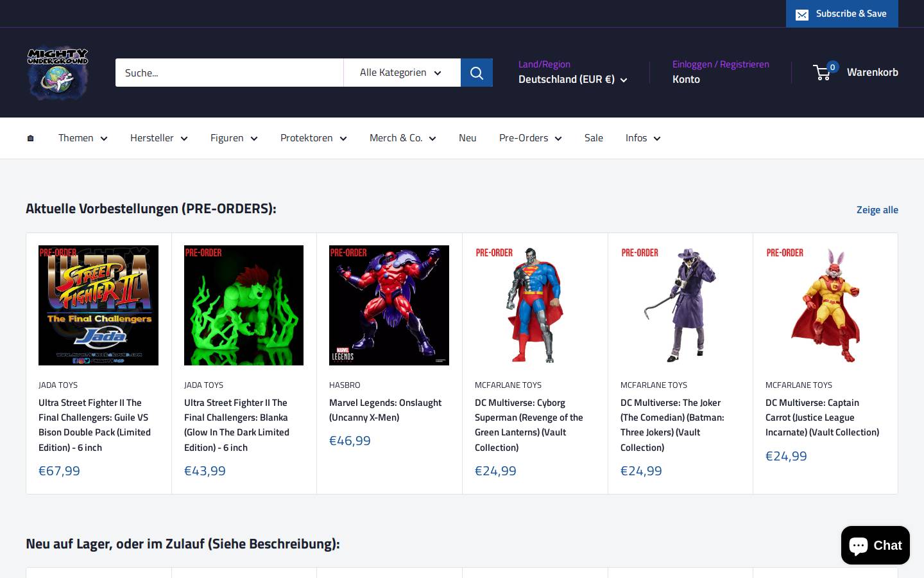924x578 pixels.
Task: Click the Land/Region label
Action: 544,64
